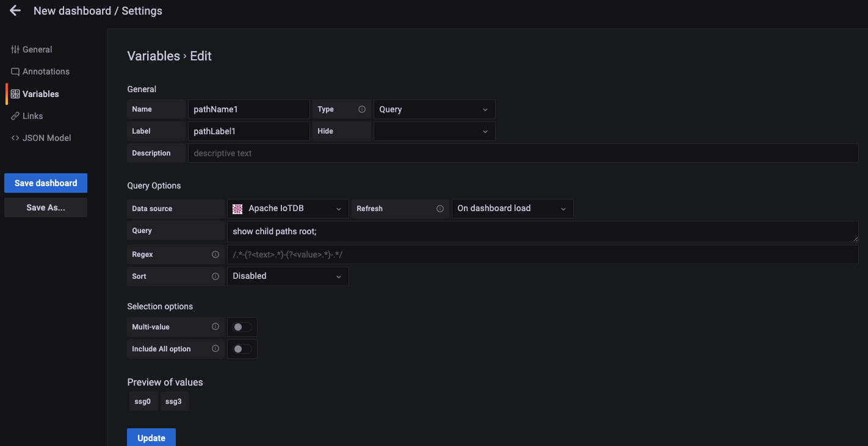This screenshot has width=868, height=446.
Task: Click the Query text area
Action: click(x=541, y=231)
